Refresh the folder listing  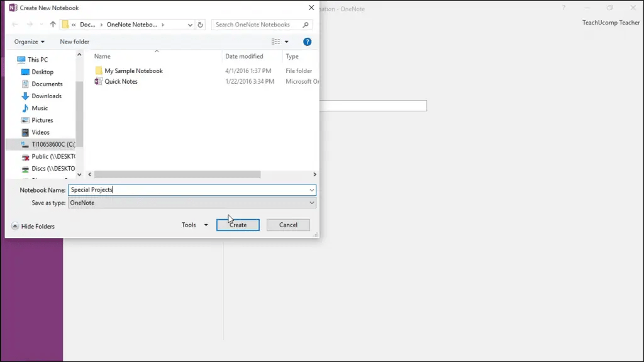(201, 25)
